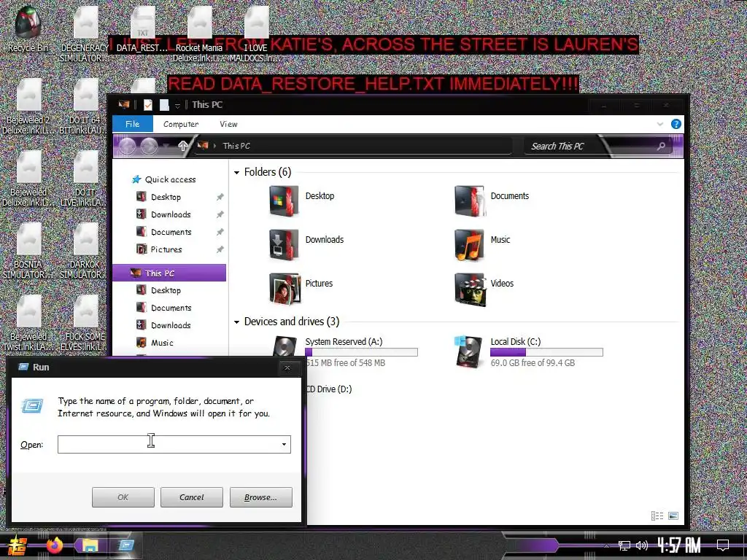Click Cancel in the Run dialog
This screenshot has width=747, height=560.
click(192, 497)
